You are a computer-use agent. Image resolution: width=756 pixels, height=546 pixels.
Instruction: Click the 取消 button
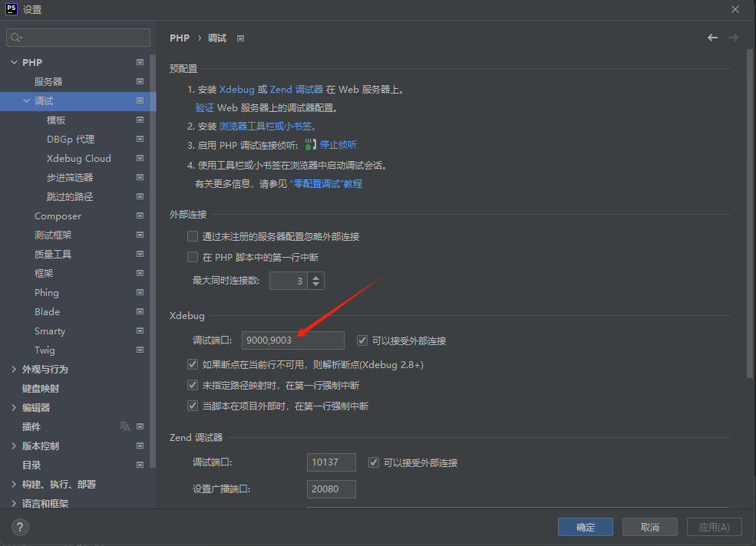[650, 527]
